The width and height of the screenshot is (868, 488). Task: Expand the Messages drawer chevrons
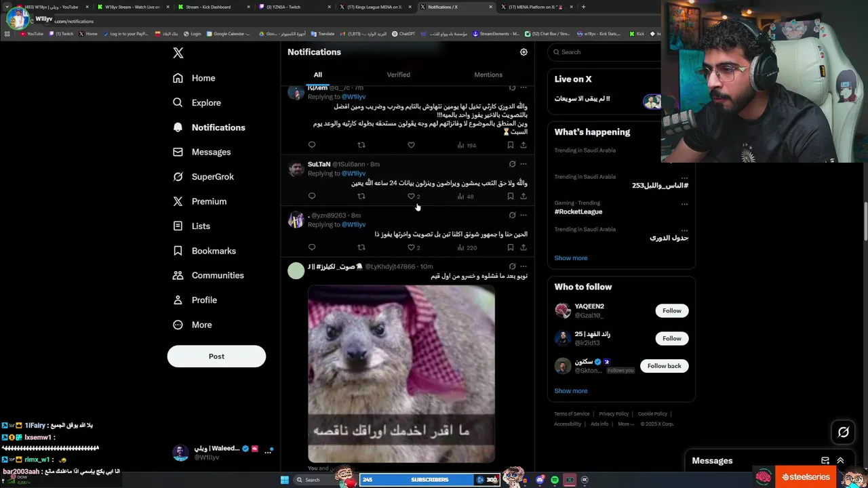840,461
